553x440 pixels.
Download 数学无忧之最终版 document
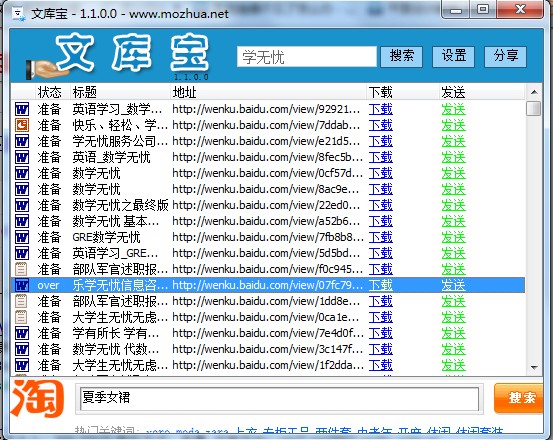(381, 205)
